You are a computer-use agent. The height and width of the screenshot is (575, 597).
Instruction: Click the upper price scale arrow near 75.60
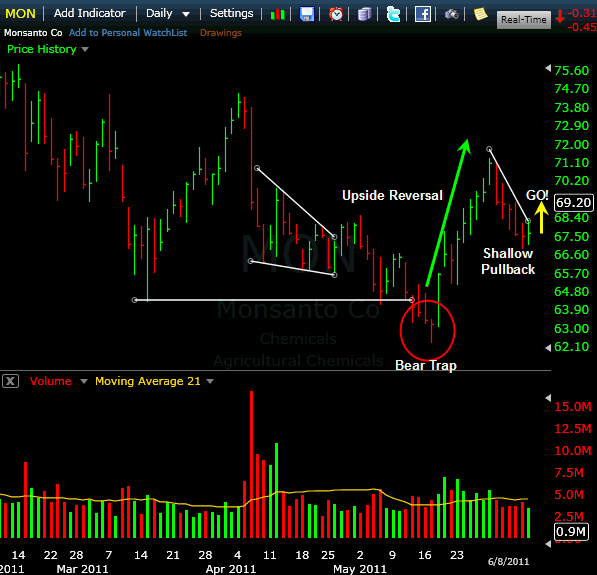[548, 68]
